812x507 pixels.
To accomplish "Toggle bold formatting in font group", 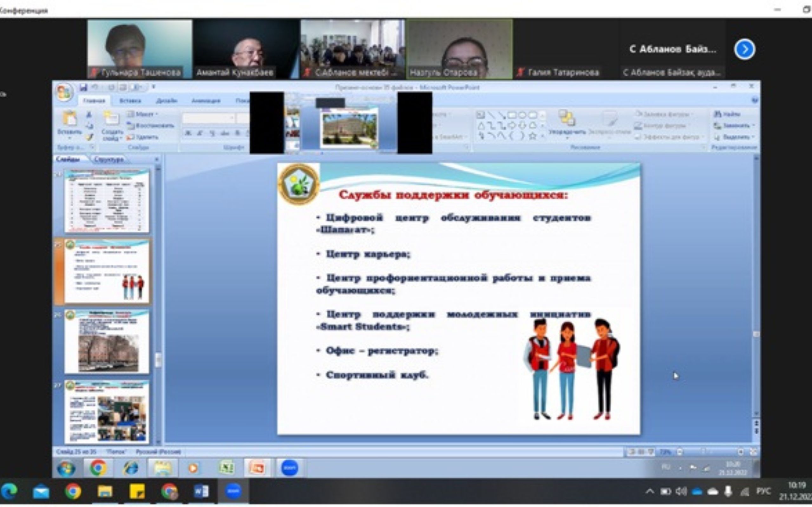I will 188,133.
